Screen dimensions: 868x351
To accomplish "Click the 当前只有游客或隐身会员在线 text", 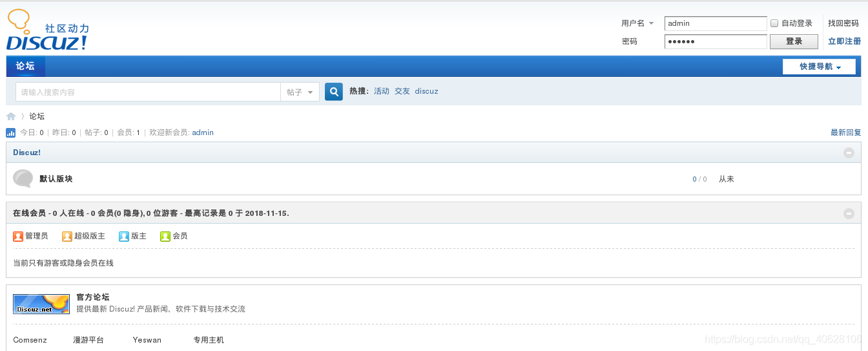I will [x=63, y=263].
